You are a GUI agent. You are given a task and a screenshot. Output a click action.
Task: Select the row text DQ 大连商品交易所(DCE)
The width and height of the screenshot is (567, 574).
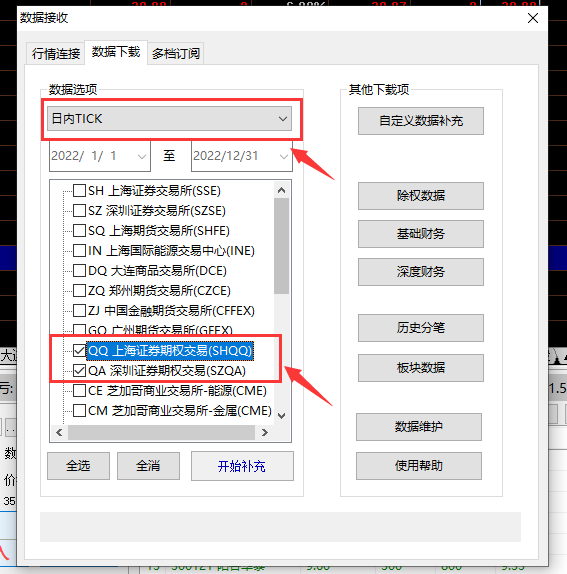pos(157,271)
